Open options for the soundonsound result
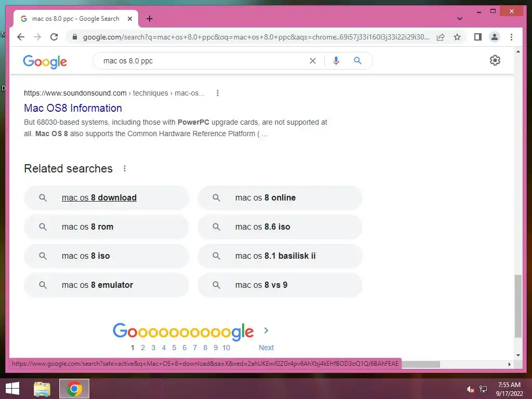This screenshot has height=399, width=532. 218,93
